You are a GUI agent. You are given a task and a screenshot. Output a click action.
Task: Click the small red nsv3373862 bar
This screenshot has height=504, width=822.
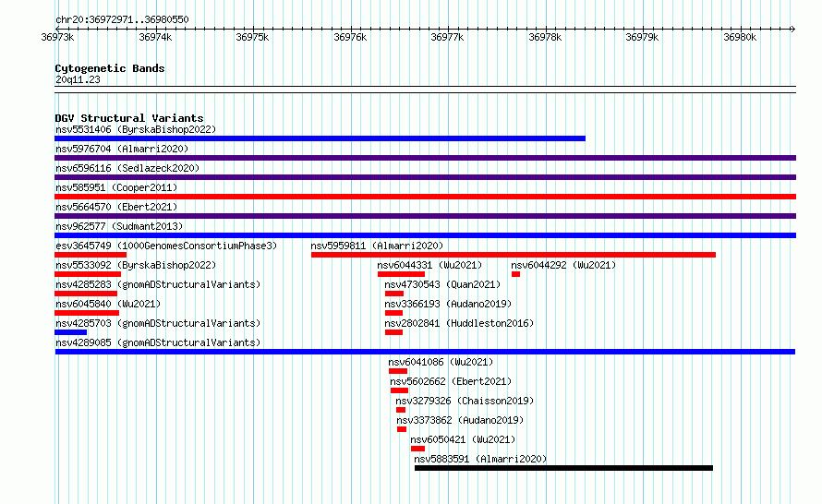tap(402, 429)
